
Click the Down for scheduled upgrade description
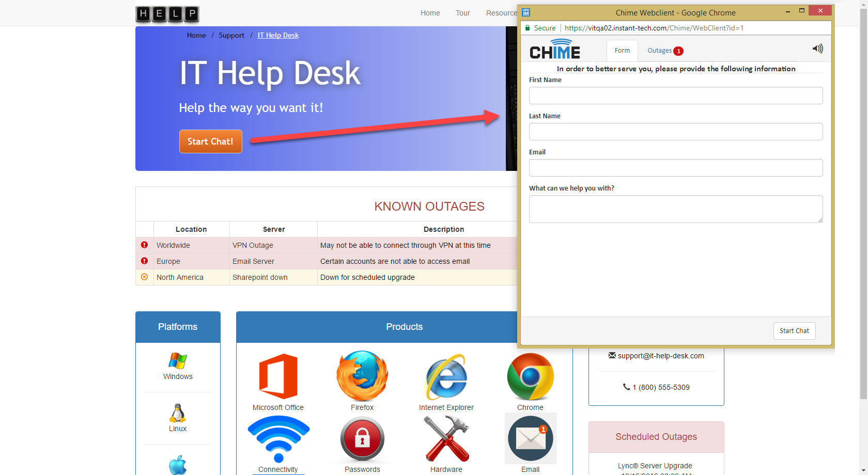[367, 277]
